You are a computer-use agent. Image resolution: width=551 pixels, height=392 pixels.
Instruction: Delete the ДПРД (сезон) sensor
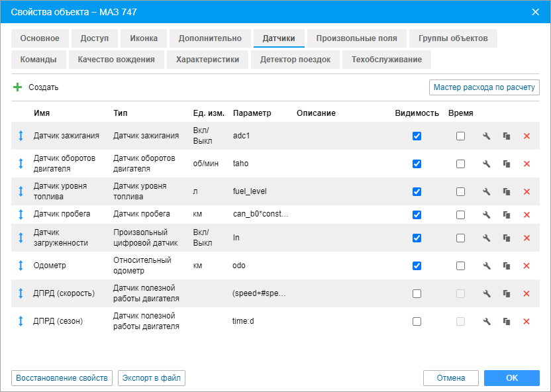coord(526,321)
